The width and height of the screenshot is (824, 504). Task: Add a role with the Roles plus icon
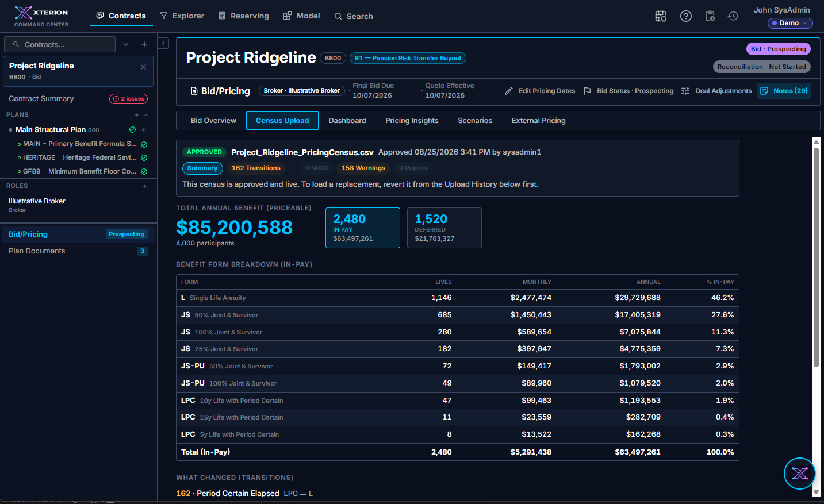point(145,186)
